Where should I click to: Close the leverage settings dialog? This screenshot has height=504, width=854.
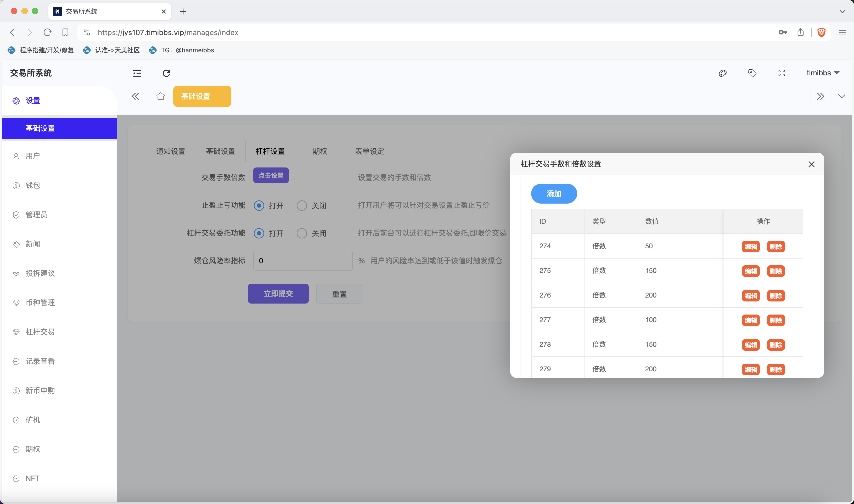tap(812, 164)
